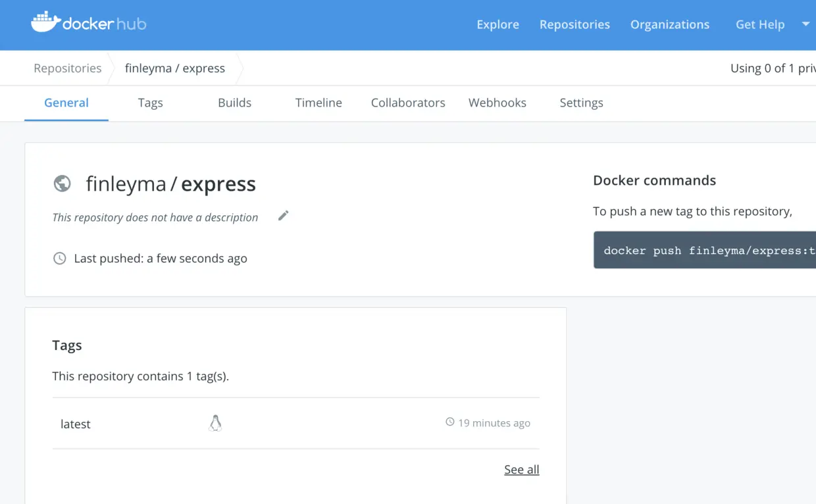Go to the Collaborators tab
The image size is (816, 504).
click(408, 103)
